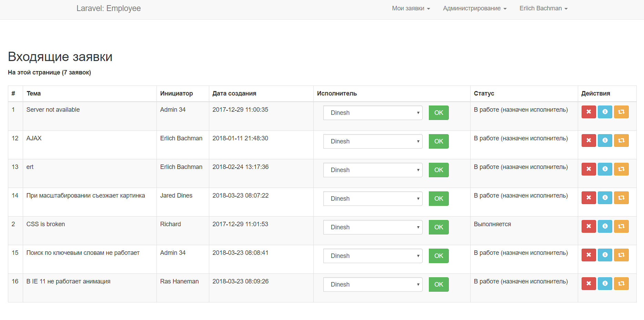
Task: Click orange retweet icon for ert request
Action: pos(621,169)
